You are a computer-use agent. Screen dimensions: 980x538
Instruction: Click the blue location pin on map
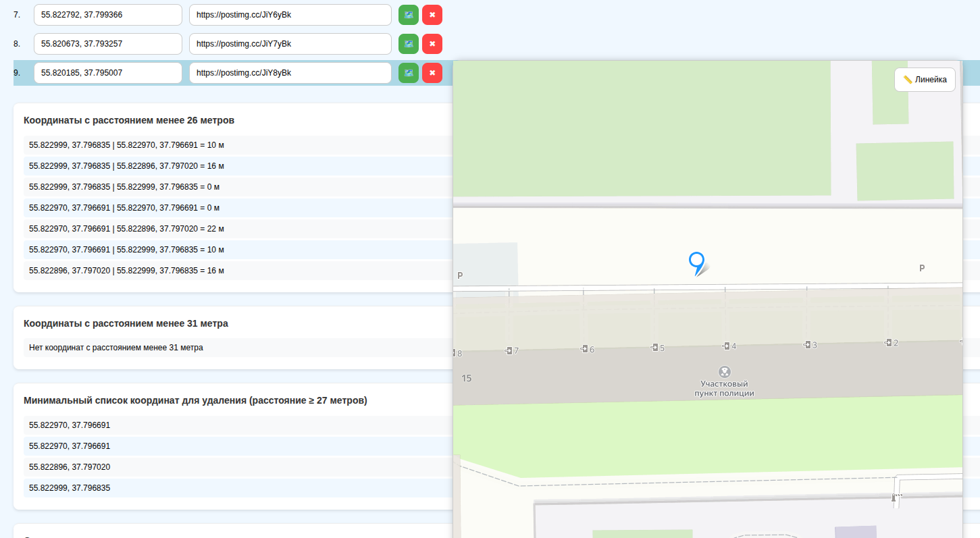pyautogui.click(x=696, y=262)
